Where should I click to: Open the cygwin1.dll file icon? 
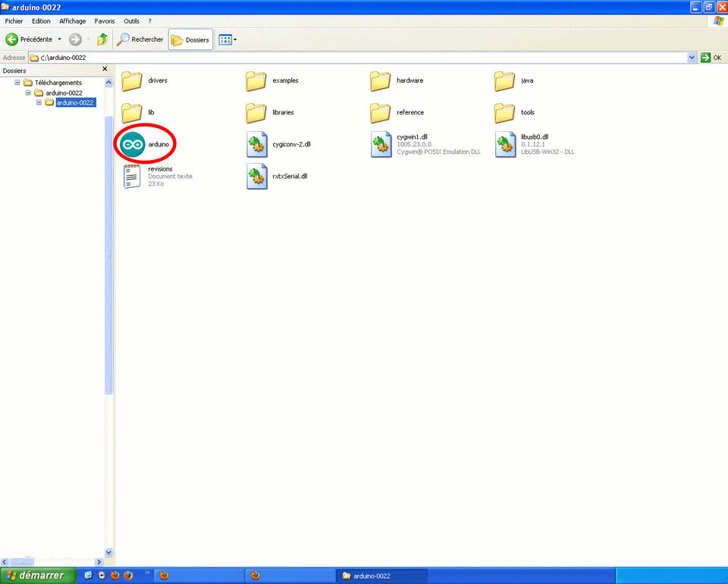(381, 144)
